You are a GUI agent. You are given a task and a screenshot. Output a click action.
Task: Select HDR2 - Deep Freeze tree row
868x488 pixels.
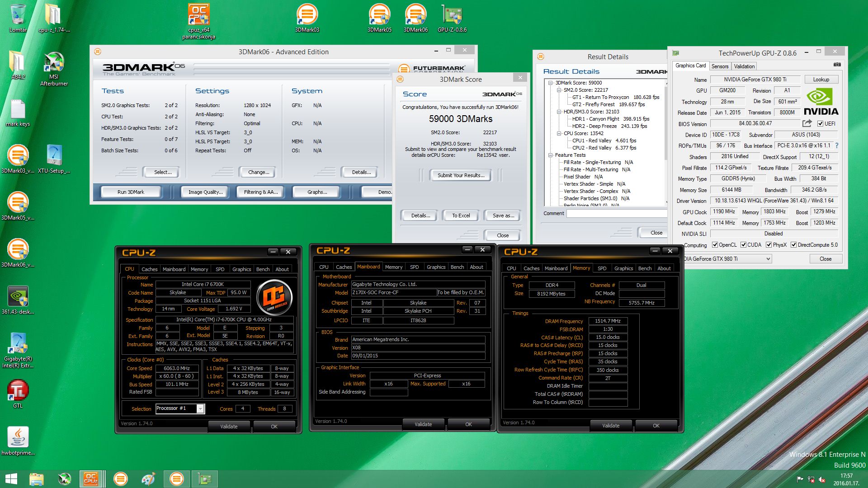coord(609,126)
